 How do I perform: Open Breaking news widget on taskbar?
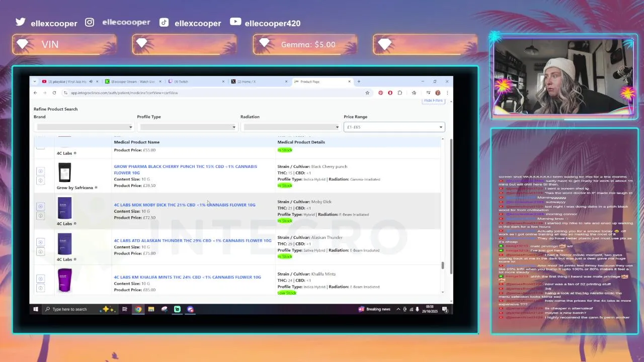pyautogui.click(x=374, y=309)
